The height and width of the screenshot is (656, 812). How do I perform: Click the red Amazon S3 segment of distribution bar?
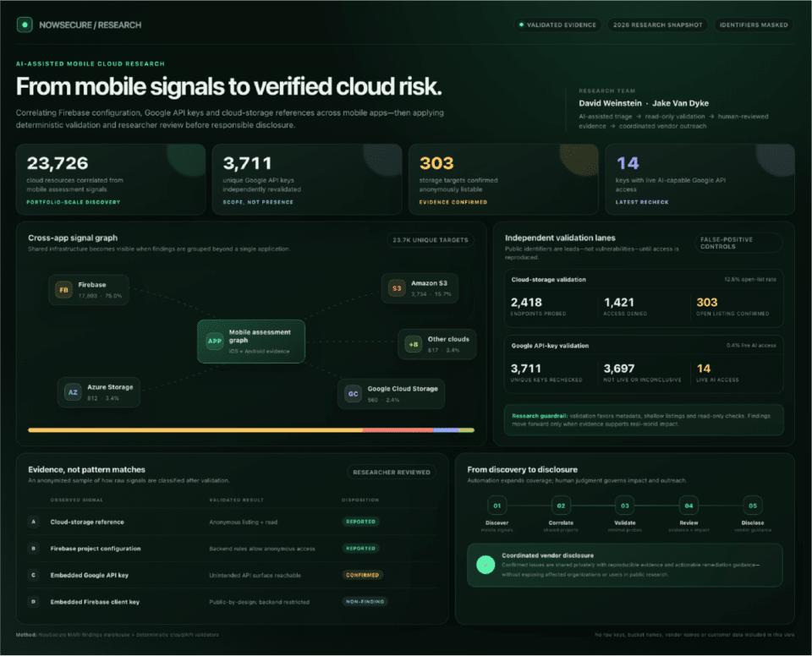[x=398, y=430]
